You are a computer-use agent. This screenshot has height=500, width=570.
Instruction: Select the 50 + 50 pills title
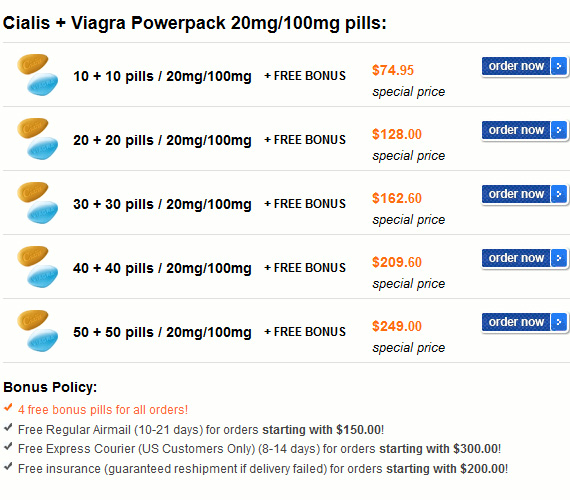pyautogui.click(x=162, y=332)
